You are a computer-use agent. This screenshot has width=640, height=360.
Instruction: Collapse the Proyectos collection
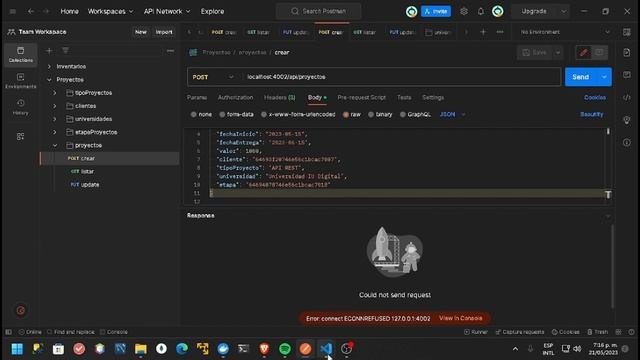tap(49, 80)
